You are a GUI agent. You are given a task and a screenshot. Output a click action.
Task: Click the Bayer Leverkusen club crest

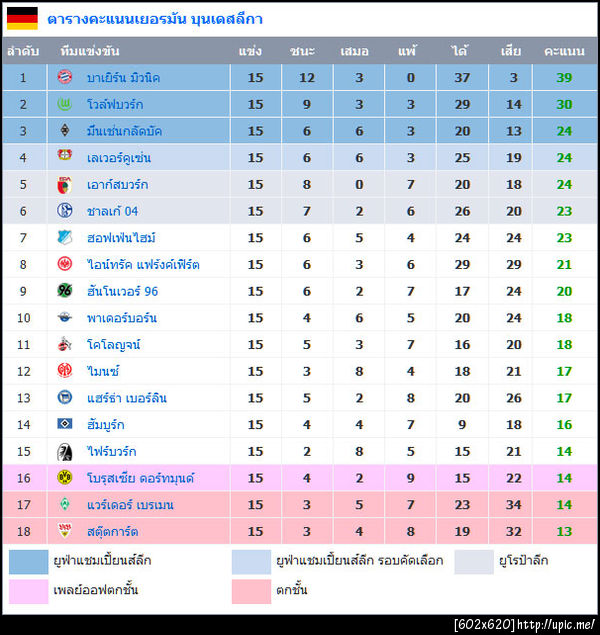(x=65, y=157)
